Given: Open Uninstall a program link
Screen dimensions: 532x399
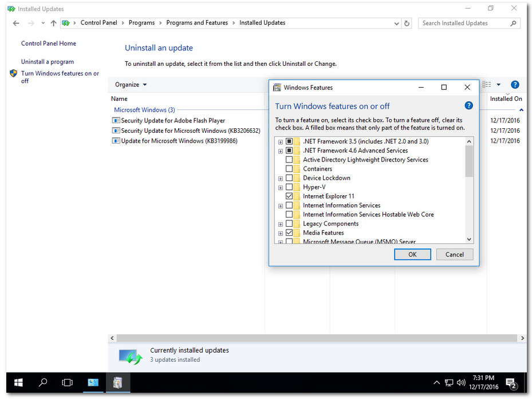Looking at the screenshot, I should coord(48,62).
